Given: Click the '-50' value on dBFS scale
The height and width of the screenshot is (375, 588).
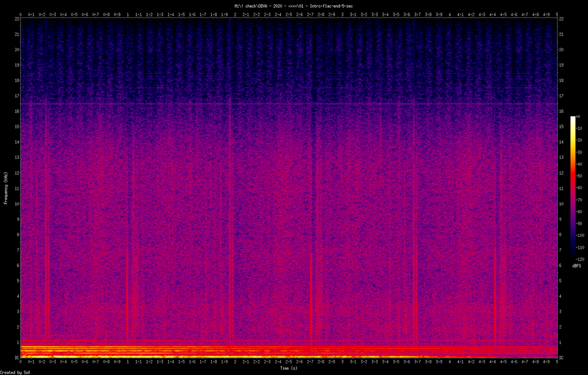Looking at the screenshot, I should coord(579,176).
